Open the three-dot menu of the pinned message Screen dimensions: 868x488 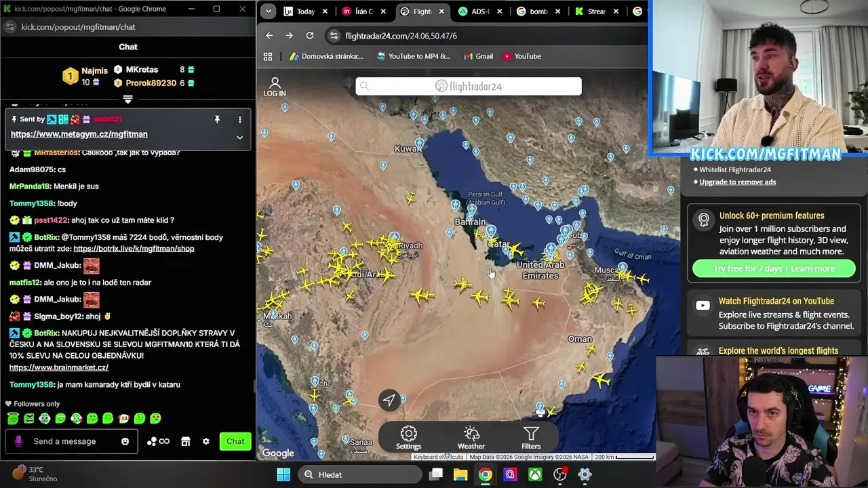pos(239,119)
